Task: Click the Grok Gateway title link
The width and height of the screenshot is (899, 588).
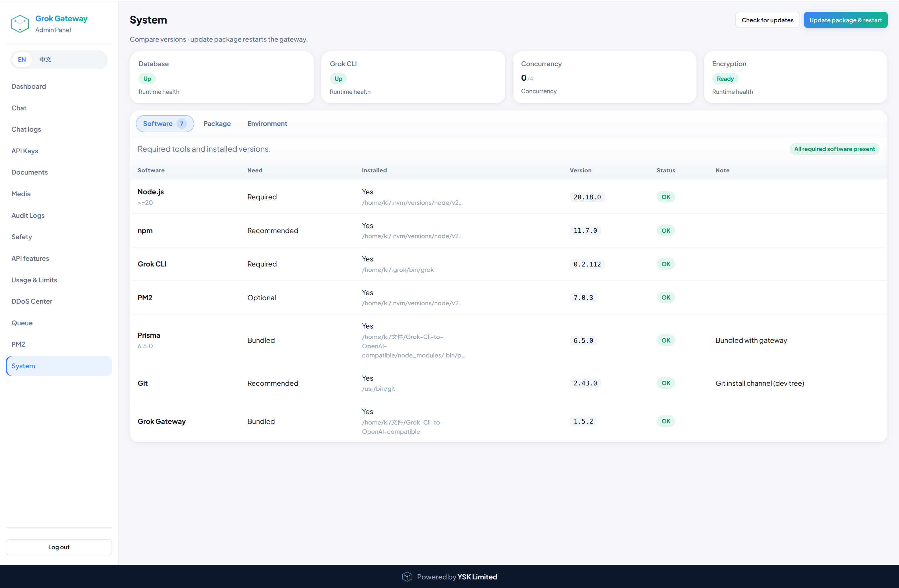Action: pos(62,18)
